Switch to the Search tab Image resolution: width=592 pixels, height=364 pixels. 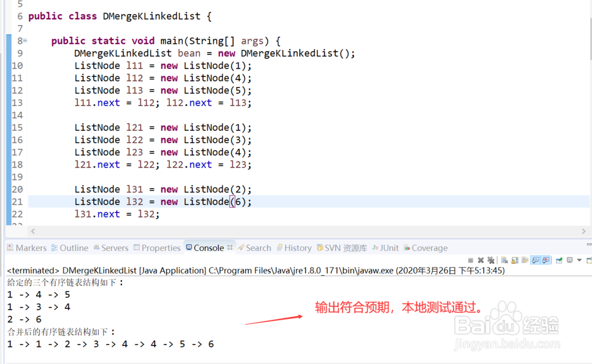255,248
